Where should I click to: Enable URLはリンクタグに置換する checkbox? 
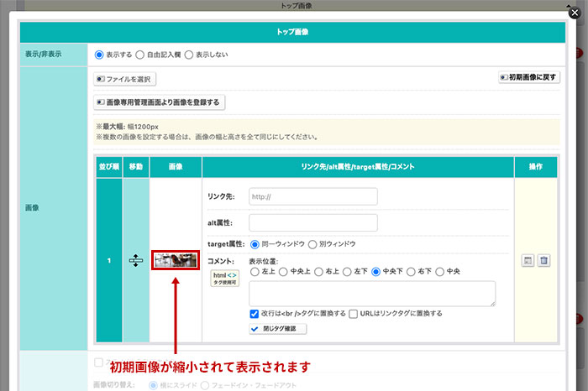354,313
